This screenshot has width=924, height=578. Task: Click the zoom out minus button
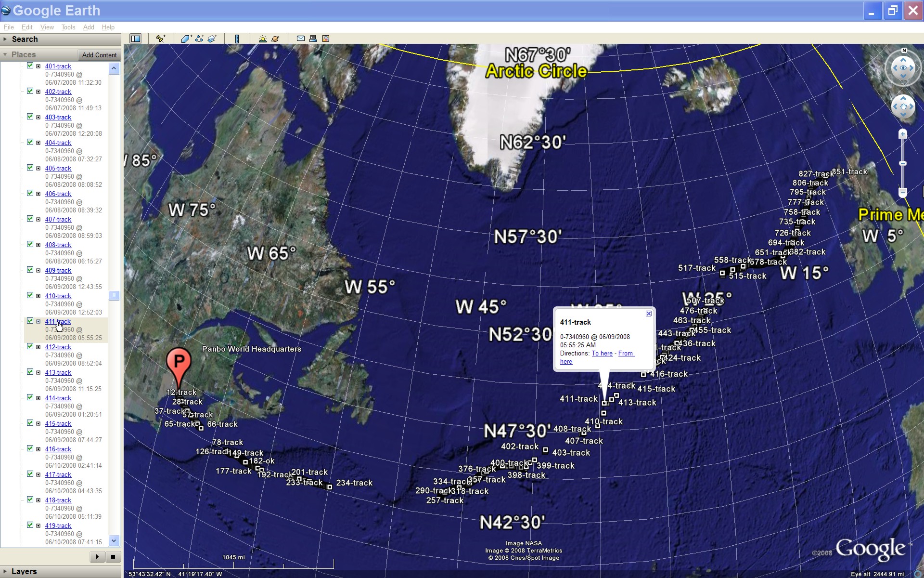tap(903, 193)
